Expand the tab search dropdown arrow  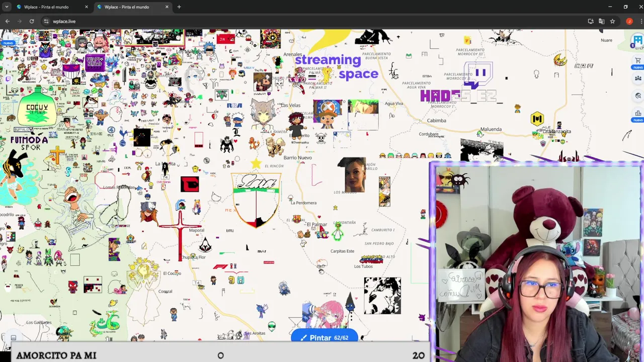pos(7,7)
